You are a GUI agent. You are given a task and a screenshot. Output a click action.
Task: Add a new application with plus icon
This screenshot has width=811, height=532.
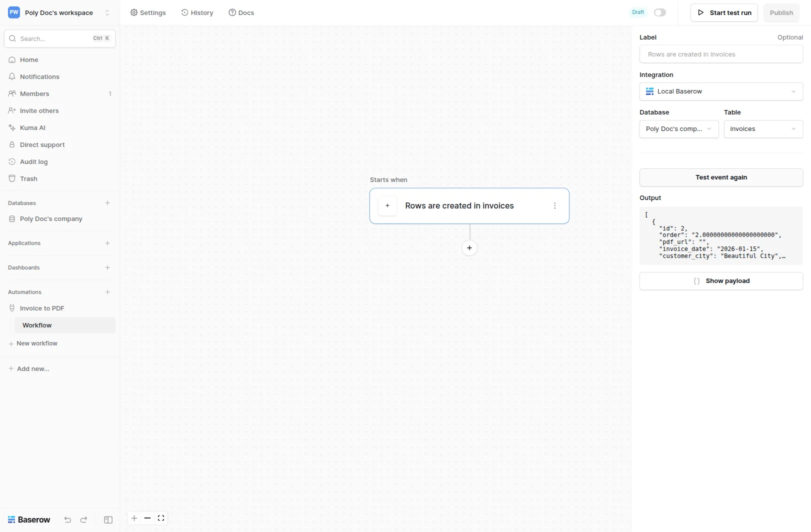107,243
